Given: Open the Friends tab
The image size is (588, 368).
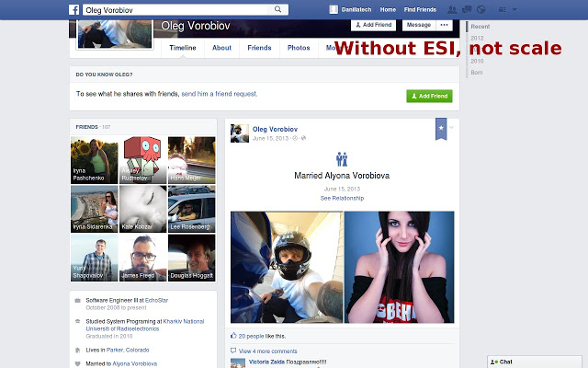Looking at the screenshot, I should 259,48.
